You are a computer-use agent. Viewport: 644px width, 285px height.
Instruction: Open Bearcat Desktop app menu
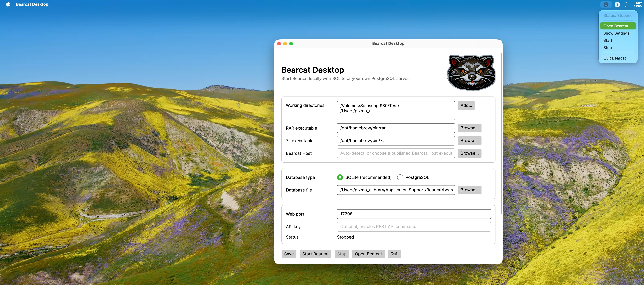click(x=32, y=4)
